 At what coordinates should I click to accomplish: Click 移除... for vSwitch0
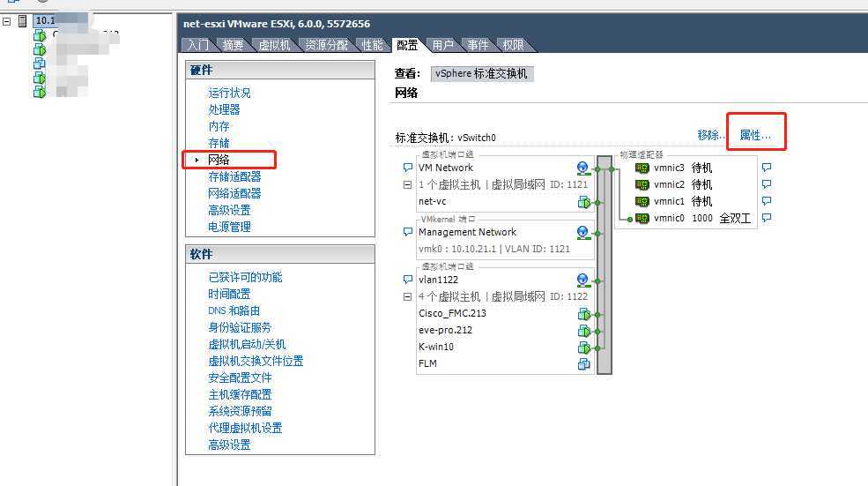711,135
